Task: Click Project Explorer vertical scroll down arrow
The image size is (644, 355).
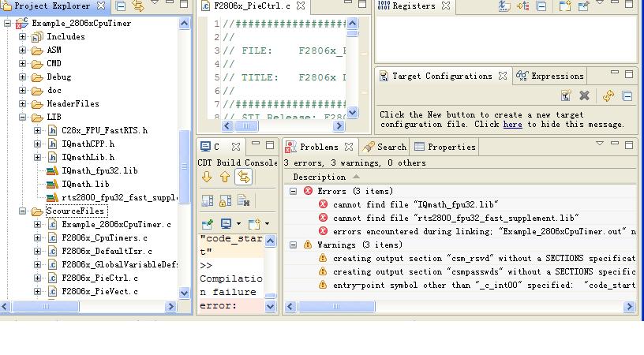Action: [x=184, y=293]
